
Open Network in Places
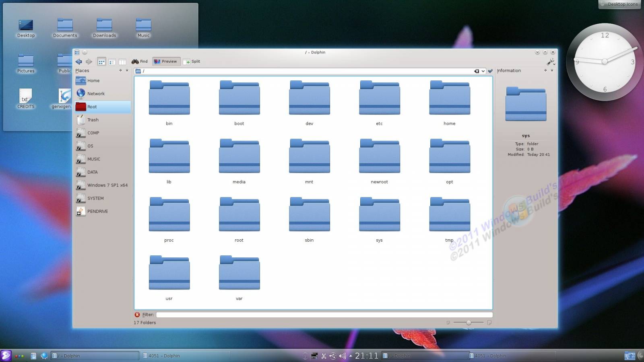103,94
